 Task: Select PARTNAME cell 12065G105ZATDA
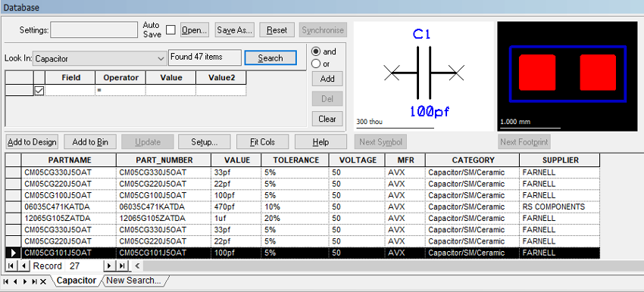69,218
